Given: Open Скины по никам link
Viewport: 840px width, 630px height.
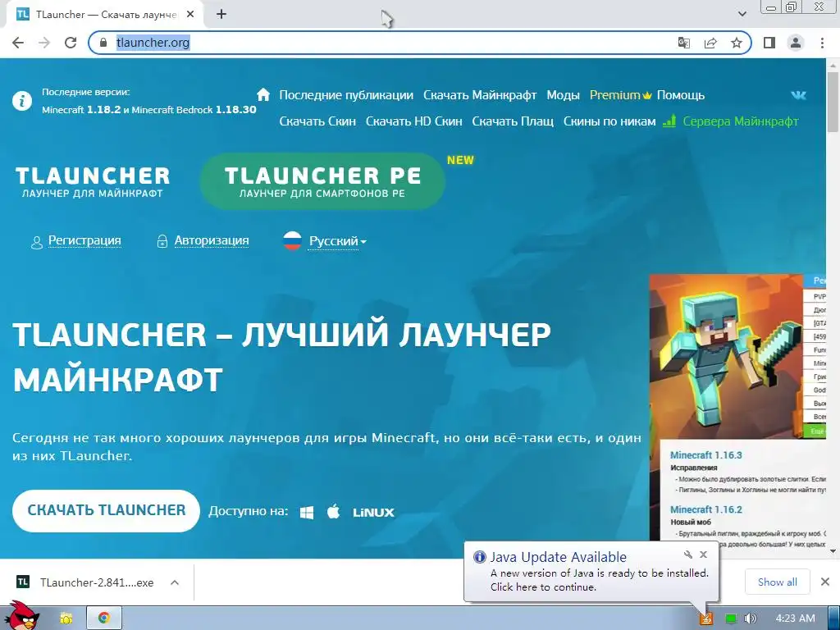Looking at the screenshot, I should pos(609,121).
